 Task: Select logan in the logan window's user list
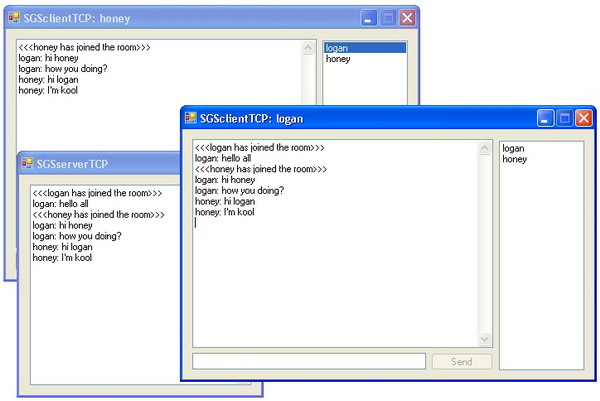click(x=513, y=148)
